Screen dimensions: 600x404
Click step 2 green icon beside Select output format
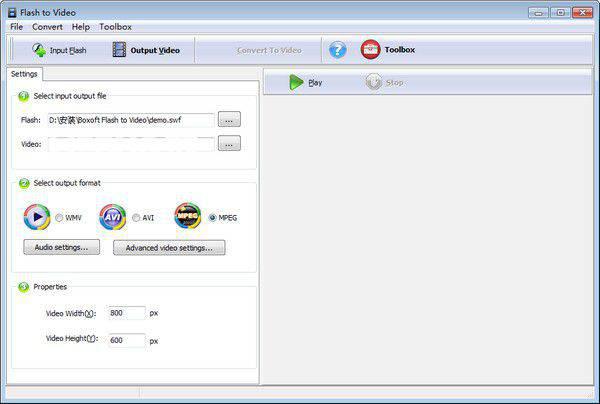click(24, 184)
